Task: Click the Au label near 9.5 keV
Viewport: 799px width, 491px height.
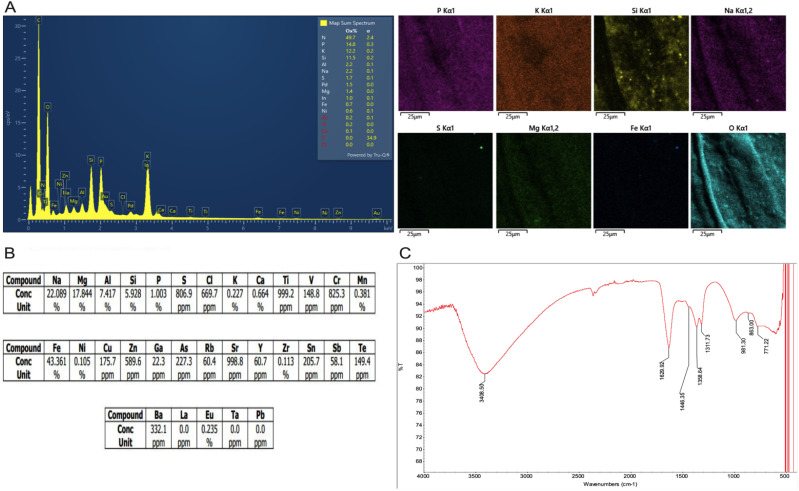Action: click(x=377, y=212)
